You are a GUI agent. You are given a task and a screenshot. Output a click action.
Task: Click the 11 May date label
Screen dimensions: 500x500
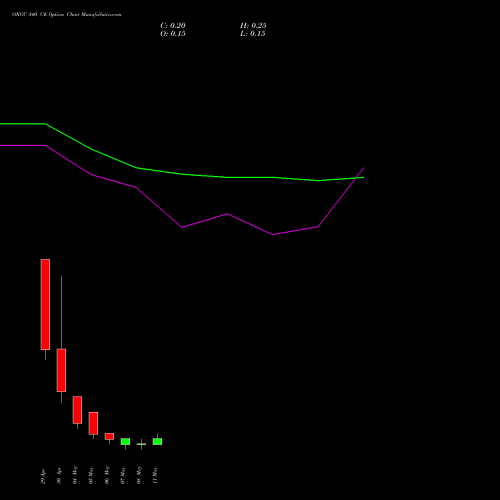[x=155, y=475]
